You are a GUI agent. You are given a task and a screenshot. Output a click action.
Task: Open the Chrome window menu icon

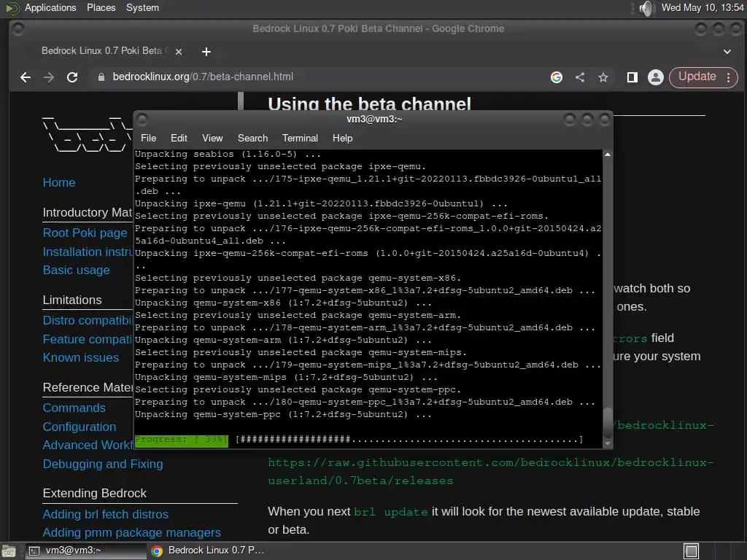click(18, 29)
